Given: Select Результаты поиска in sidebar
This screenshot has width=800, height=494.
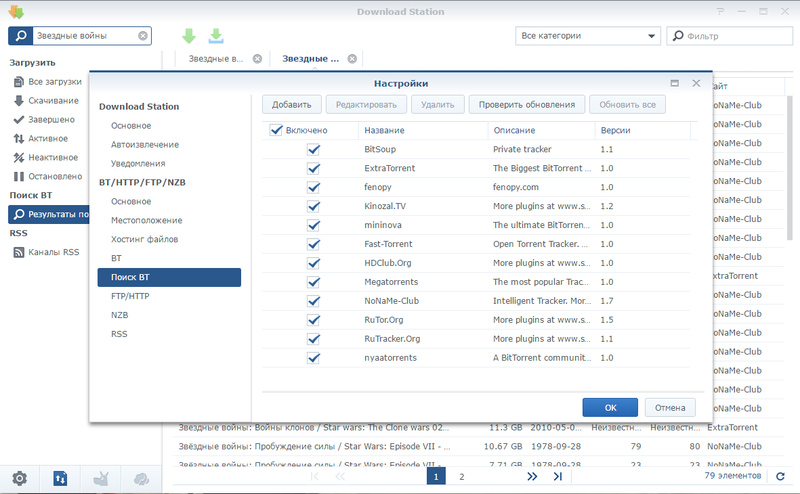Looking at the screenshot, I should [49, 214].
